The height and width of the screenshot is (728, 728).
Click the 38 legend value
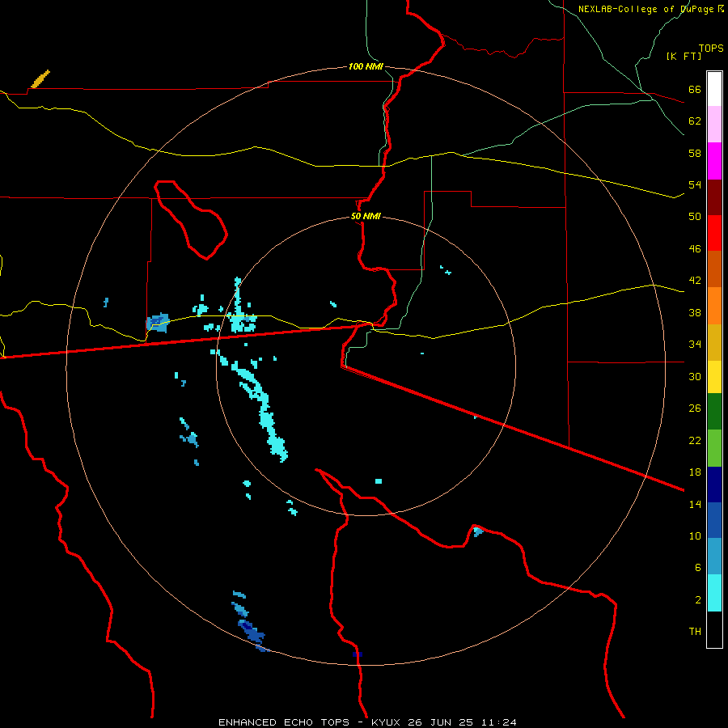pos(695,312)
